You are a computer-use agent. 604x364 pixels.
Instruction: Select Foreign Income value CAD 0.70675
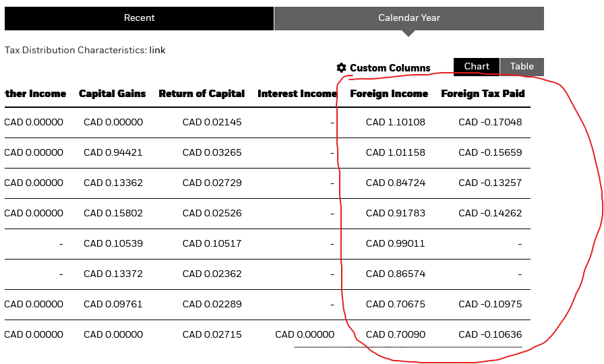(396, 304)
